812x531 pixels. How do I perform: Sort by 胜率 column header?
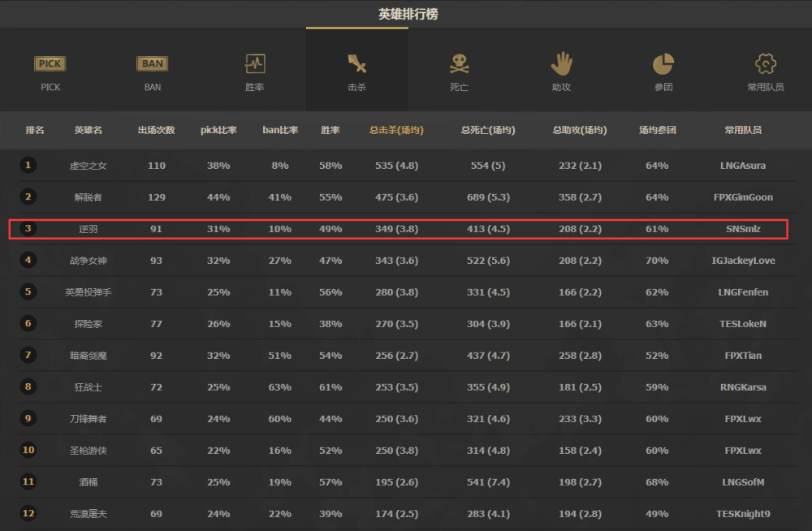(330, 130)
